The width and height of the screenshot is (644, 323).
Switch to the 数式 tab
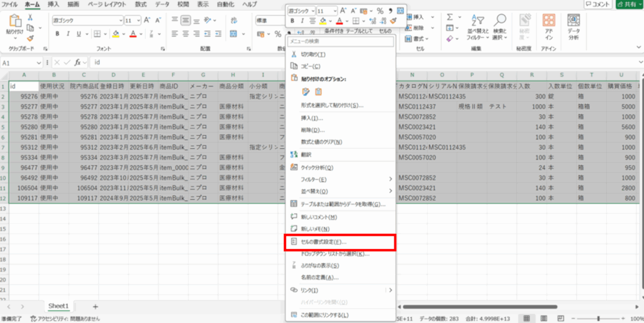(142, 4)
